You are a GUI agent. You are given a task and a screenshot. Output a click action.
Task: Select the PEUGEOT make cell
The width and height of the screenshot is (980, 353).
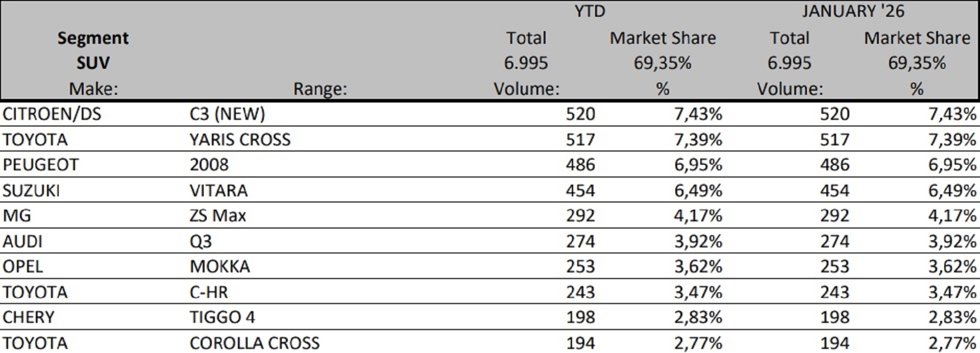[41, 165]
